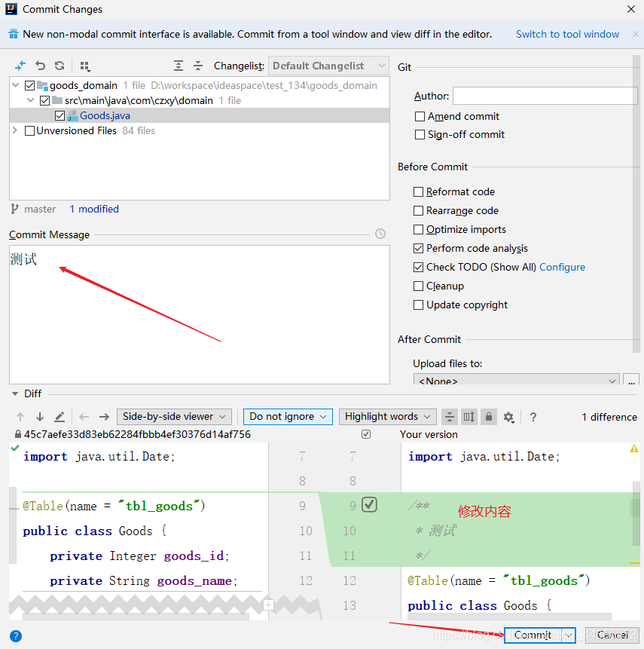Image resolution: width=644 pixels, height=649 pixels.
Task: Jump to next difference down arrow
Action: click(x=40, y=417)
